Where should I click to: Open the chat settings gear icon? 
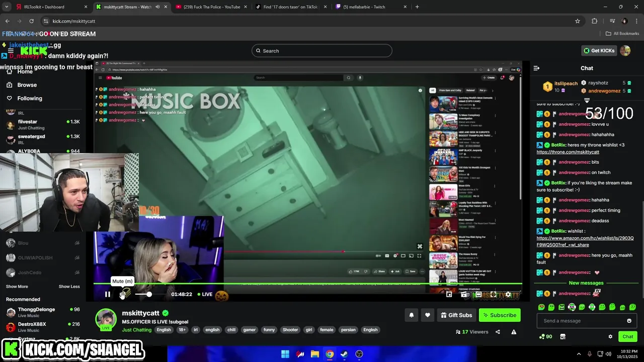pyautogui.click(x=610, y=336)
